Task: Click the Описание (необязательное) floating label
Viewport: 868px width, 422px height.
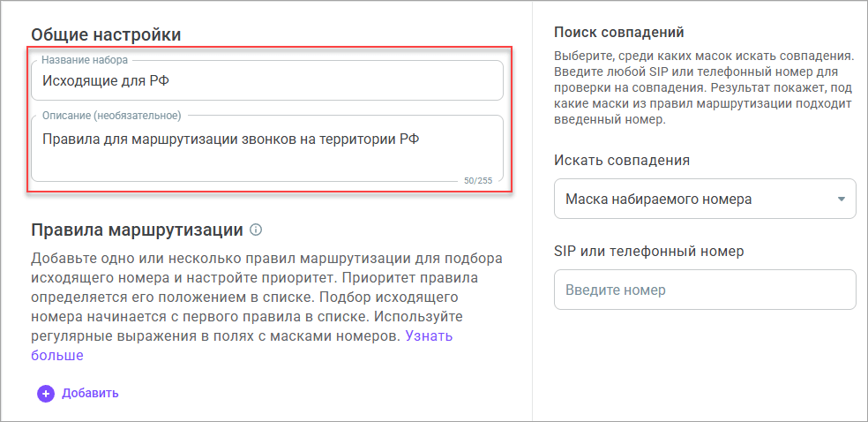Action: click(111, 115)
